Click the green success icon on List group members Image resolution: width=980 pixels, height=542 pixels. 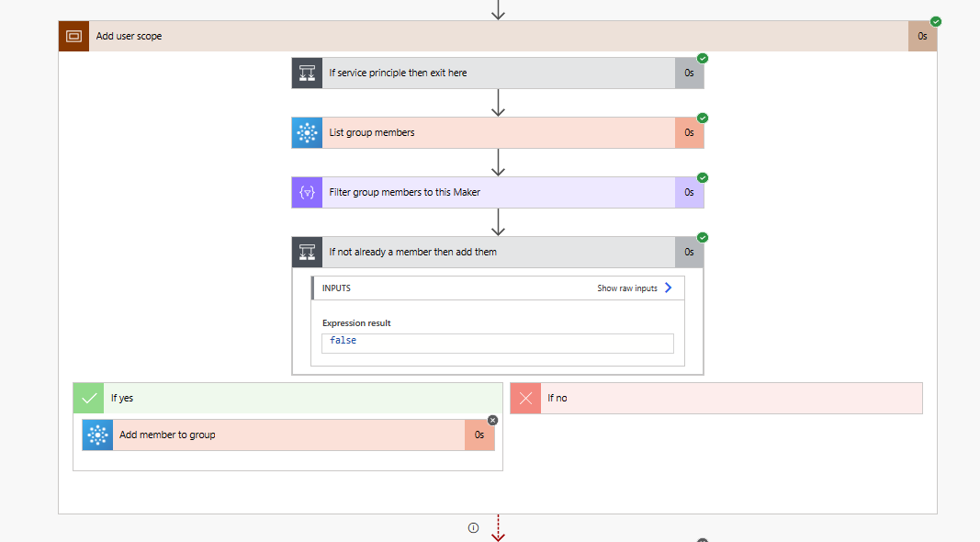(x=702, y=118)
